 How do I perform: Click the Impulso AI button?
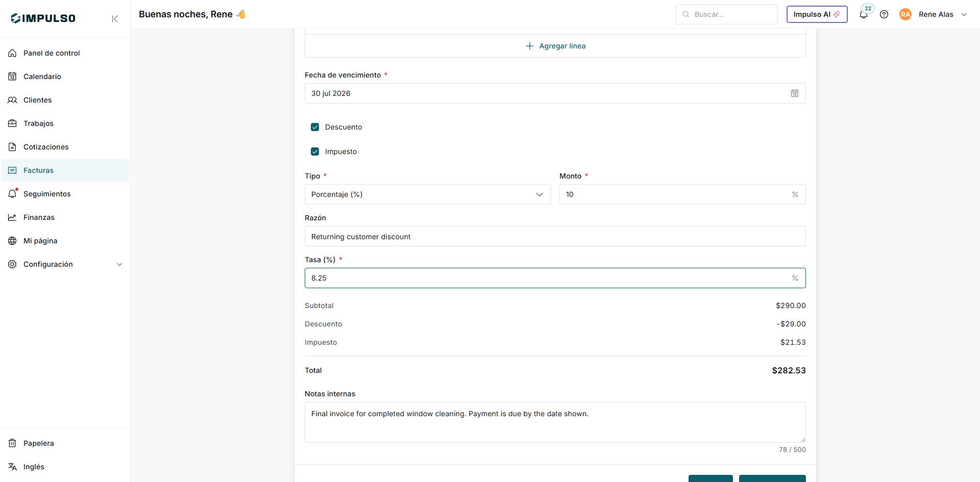[817, 14]
